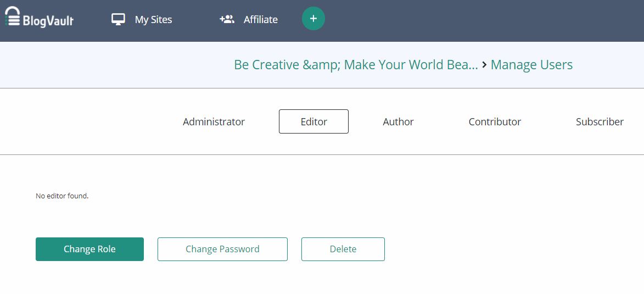Image resolution: width=644 pixels, height=294 pixels.
Task: Click the Manage Users breadcrumb link
Action: pos(531,65)
